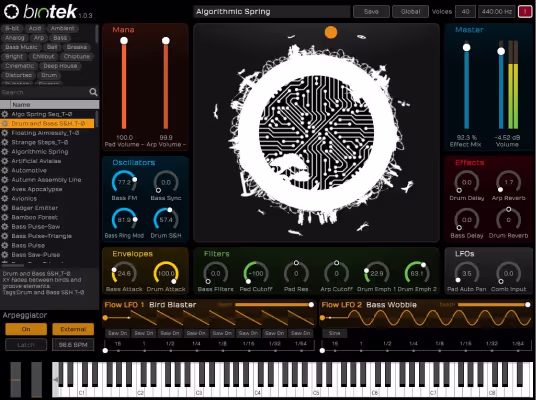536x400 pixels.
Task: Click the Pad Volume slider handle
Action: 124,41
